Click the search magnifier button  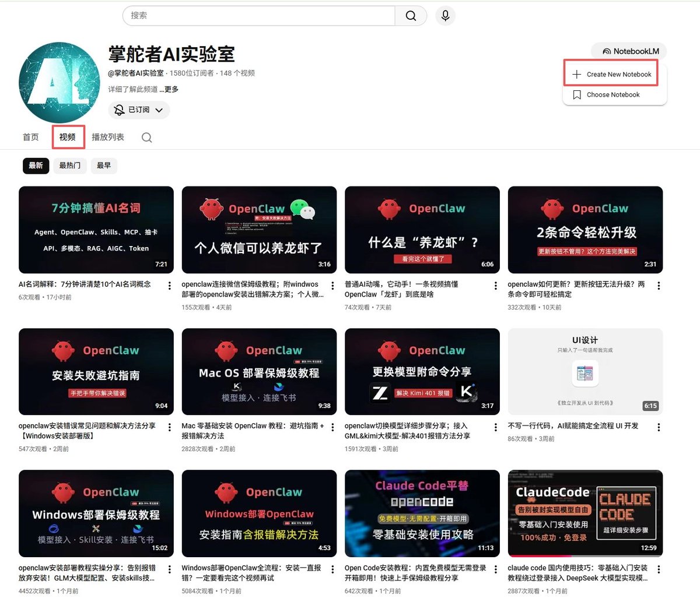click(411, 16)
